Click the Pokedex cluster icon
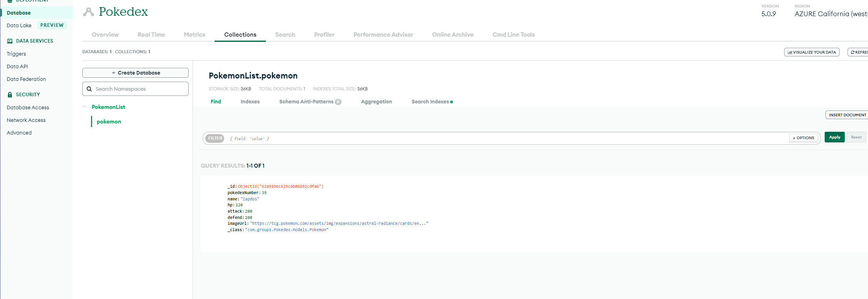868x299 pixels. (89, 12)
